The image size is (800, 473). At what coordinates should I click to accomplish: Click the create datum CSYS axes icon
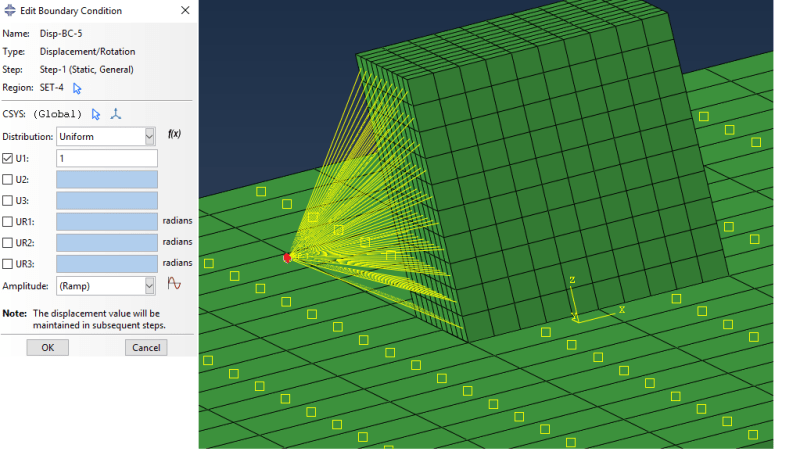[116, 114]
